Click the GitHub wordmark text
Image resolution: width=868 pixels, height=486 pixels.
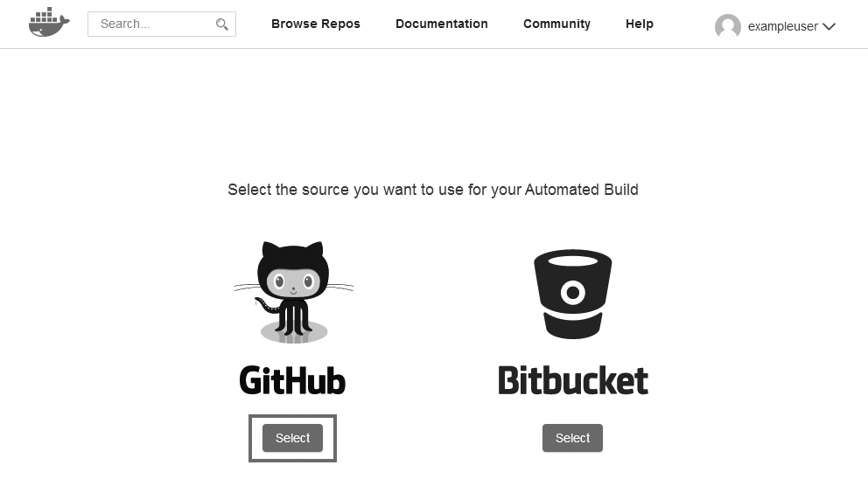point(292,381)
